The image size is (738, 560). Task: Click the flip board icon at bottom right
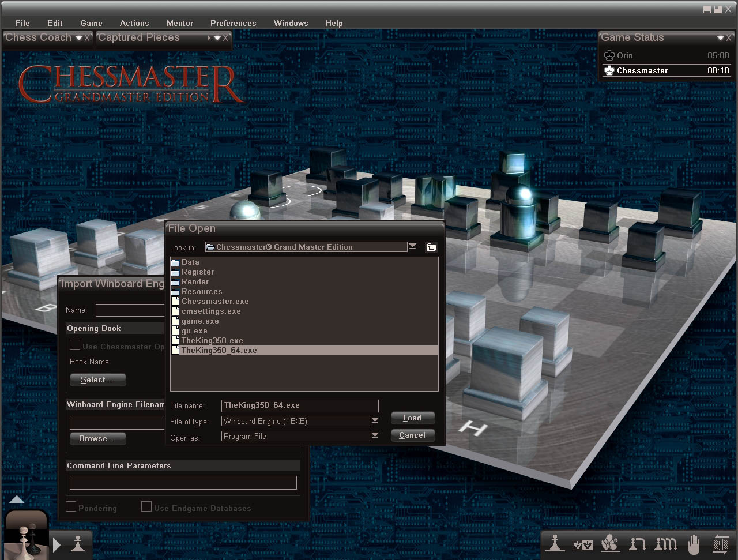[x=721, y=544]
